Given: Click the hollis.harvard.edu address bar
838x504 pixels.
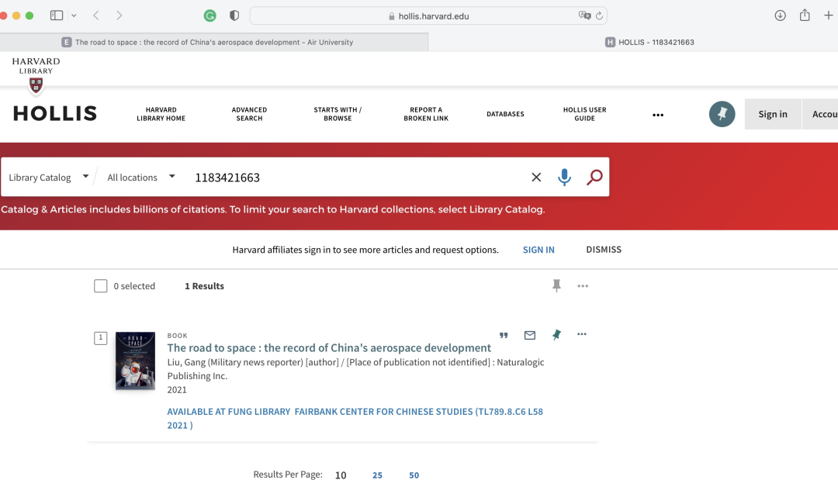Looking at the screenshot, I should 428,16.
